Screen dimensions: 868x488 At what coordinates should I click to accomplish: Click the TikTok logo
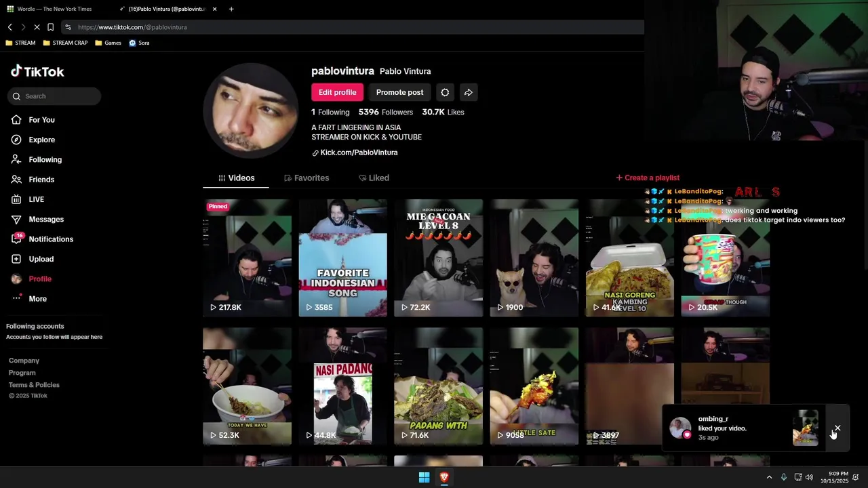tap(37, 71)
